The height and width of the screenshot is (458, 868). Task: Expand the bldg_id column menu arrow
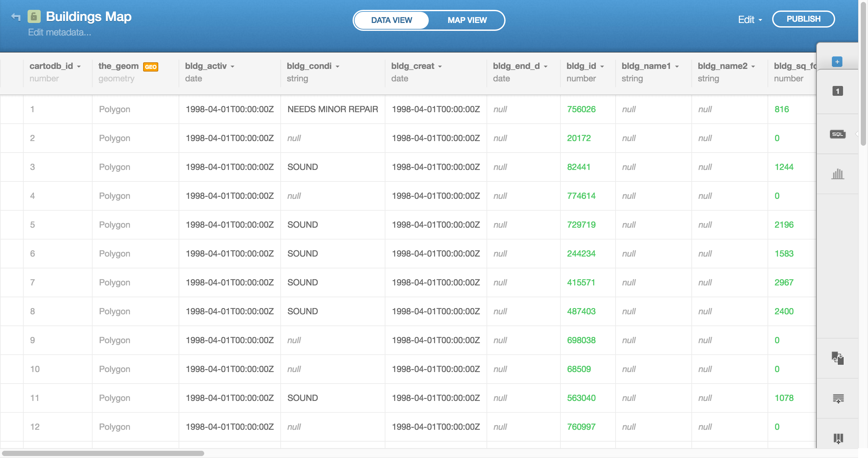(602, 67)
